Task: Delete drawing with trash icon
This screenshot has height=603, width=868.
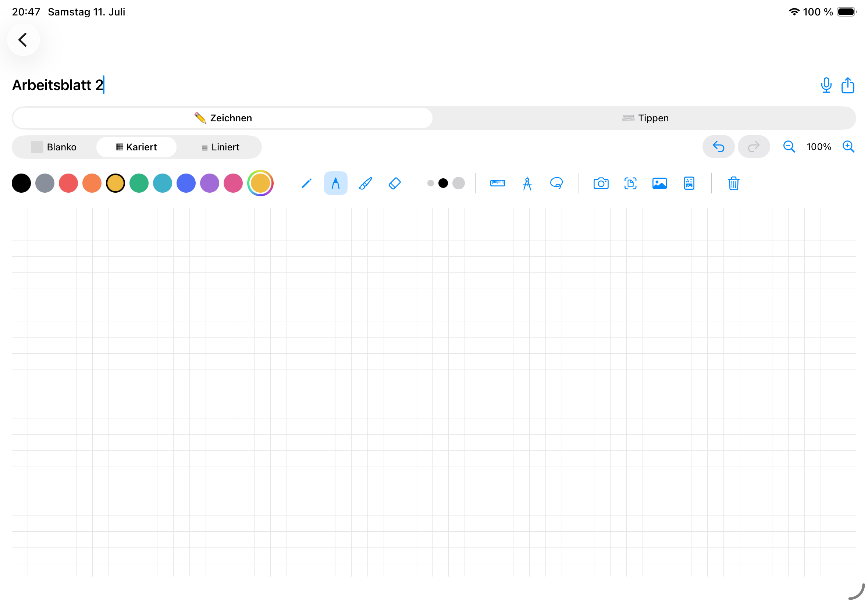Action: [733, 183]
